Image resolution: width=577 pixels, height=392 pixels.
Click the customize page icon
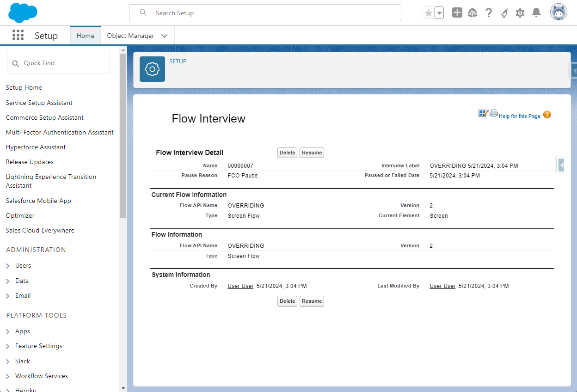[x=484, y=113]
